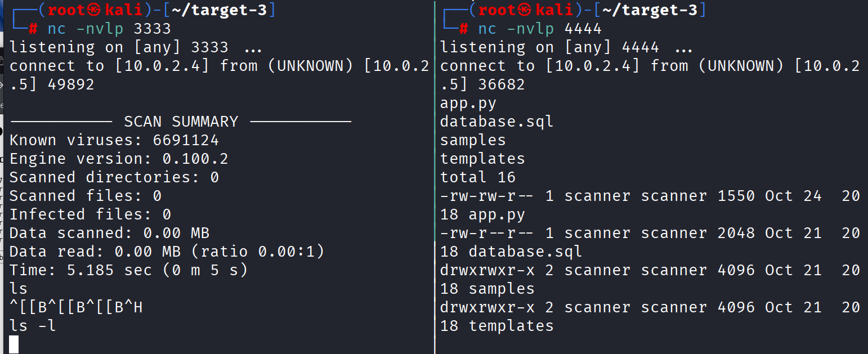
Task: Click the typed 'ls -l' command in left pane
Action: pos(33,325)
